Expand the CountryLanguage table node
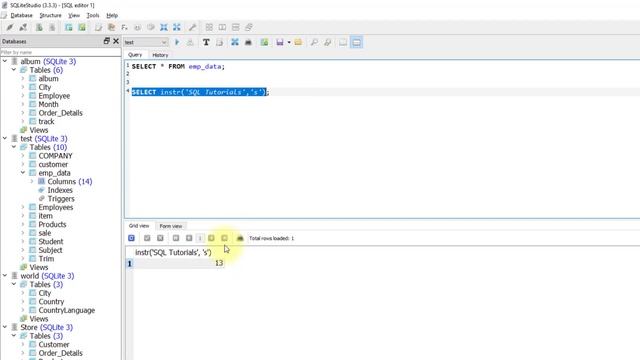 (x=23, y=310)
